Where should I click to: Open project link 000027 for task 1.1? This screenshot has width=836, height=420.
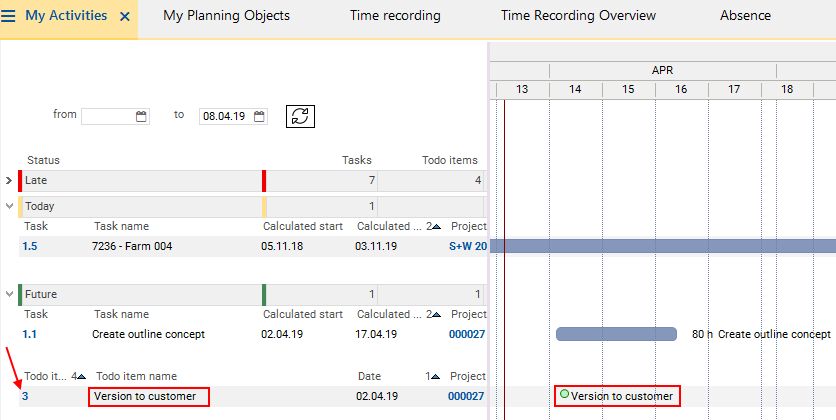467,334
